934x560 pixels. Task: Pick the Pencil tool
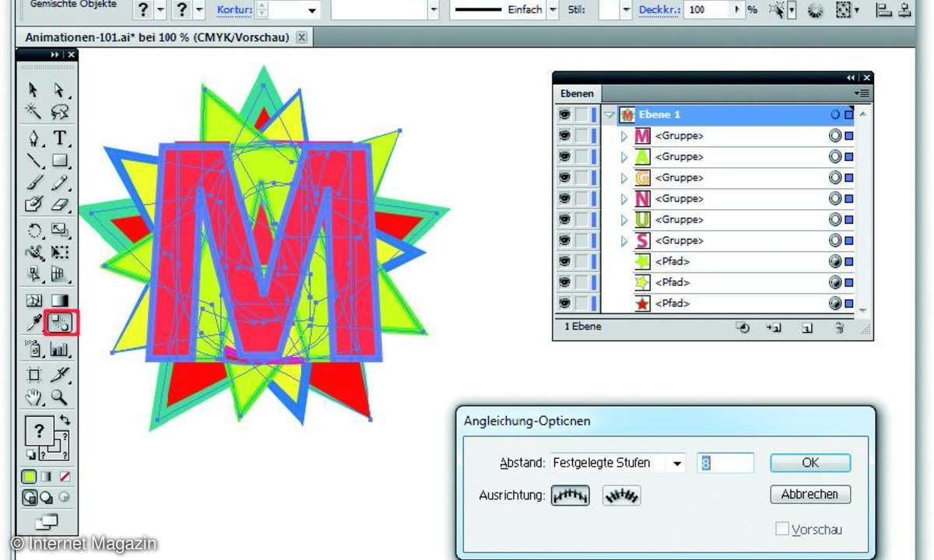[60, 184]
